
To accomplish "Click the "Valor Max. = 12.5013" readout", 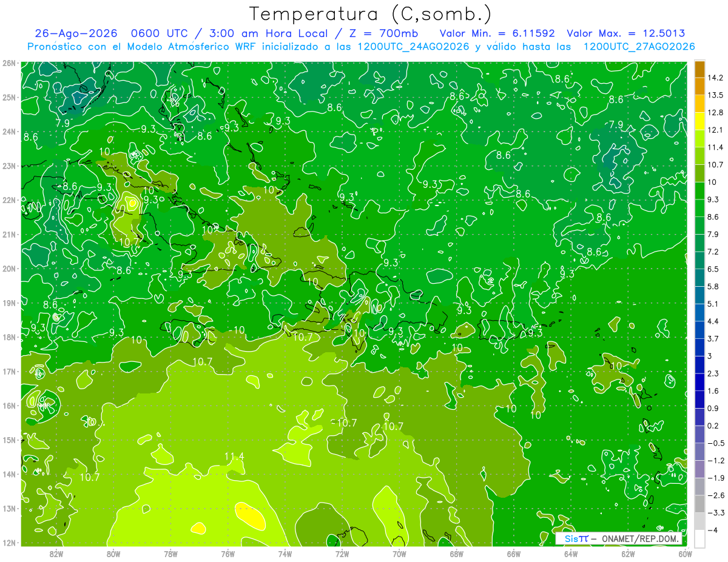I will pos(626,33).
